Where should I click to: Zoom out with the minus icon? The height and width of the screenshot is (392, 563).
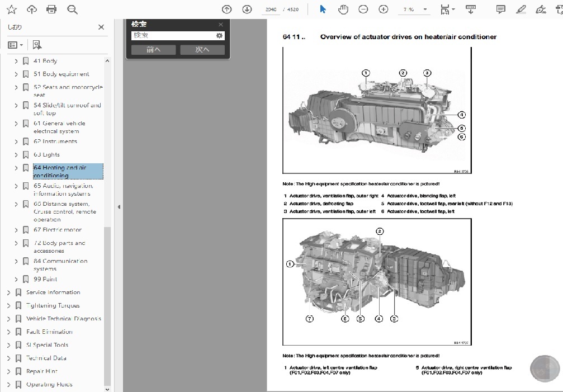coord(363,10)
